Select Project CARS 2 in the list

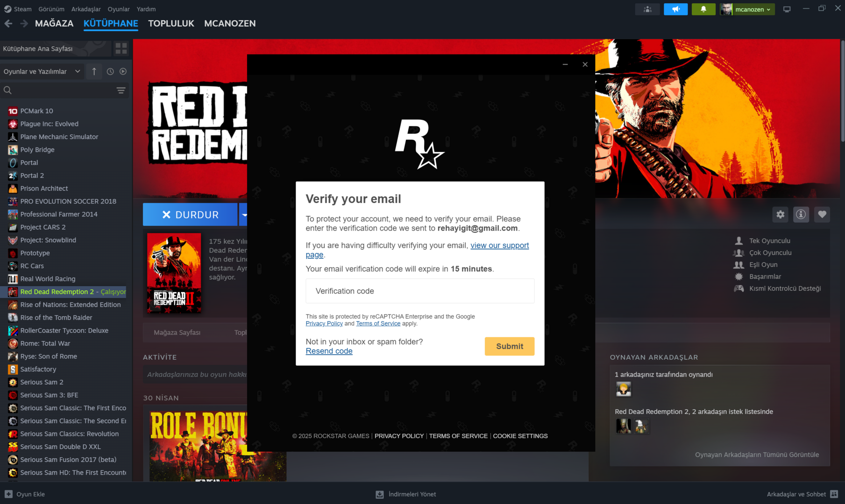point(43,227)
